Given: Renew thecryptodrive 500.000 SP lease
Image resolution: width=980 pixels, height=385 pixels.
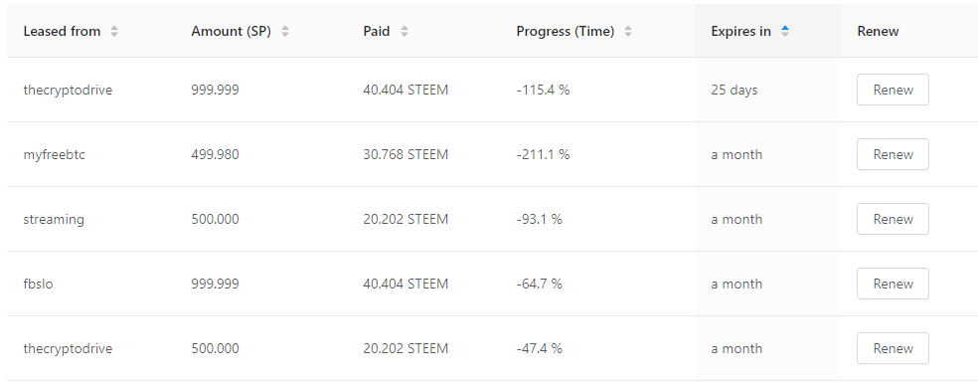Looking at the screenshot, I should (x=893, y=348).
